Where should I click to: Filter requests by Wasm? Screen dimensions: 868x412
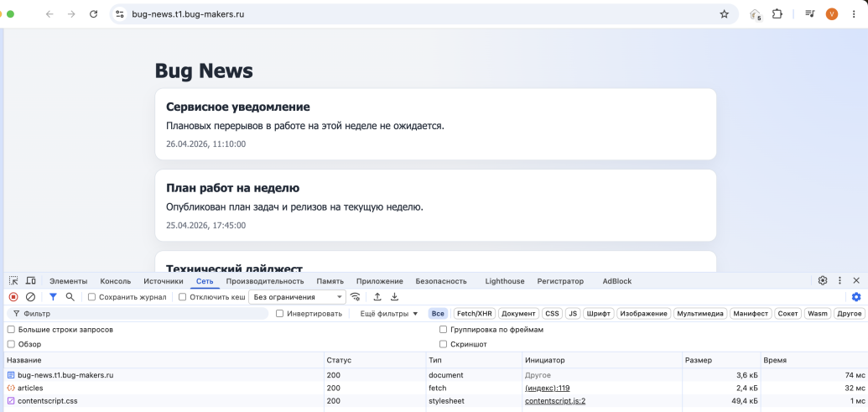pyautogui.click(x=817, y=314)
